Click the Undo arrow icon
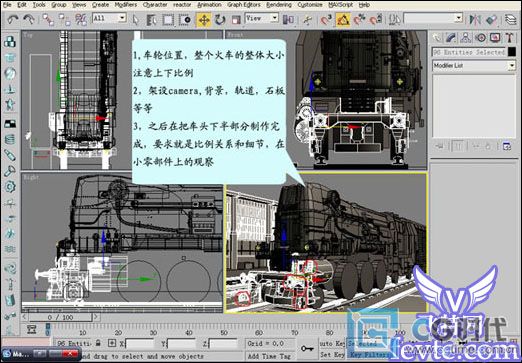522x363 pixels. tap(13, 20)
